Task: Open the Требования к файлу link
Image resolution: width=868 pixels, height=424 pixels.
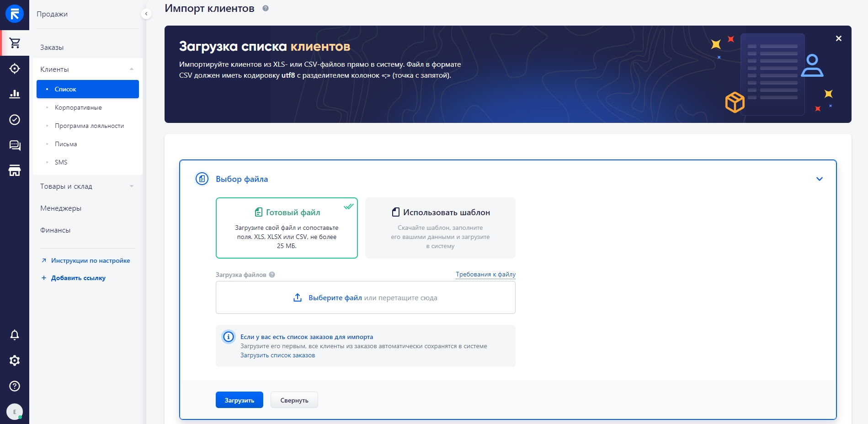Action: pos(485,274)
